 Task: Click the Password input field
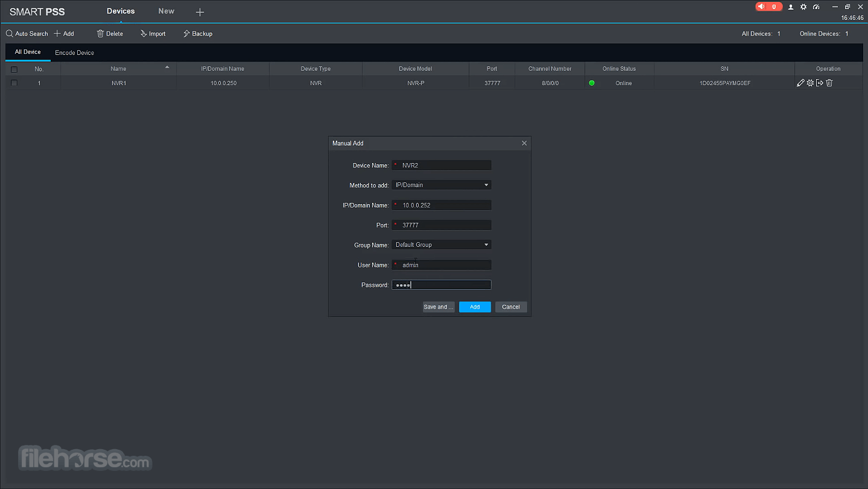pos(442,285)
